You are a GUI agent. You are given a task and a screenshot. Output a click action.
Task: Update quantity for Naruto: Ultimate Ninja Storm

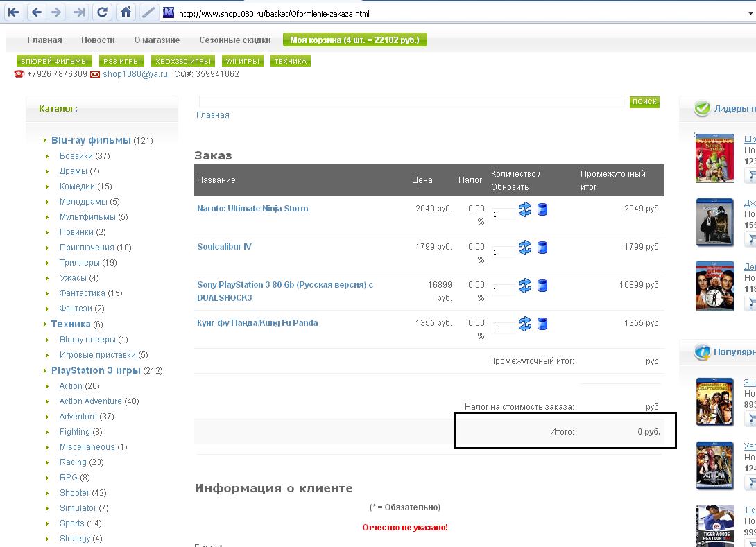(524, 209)
